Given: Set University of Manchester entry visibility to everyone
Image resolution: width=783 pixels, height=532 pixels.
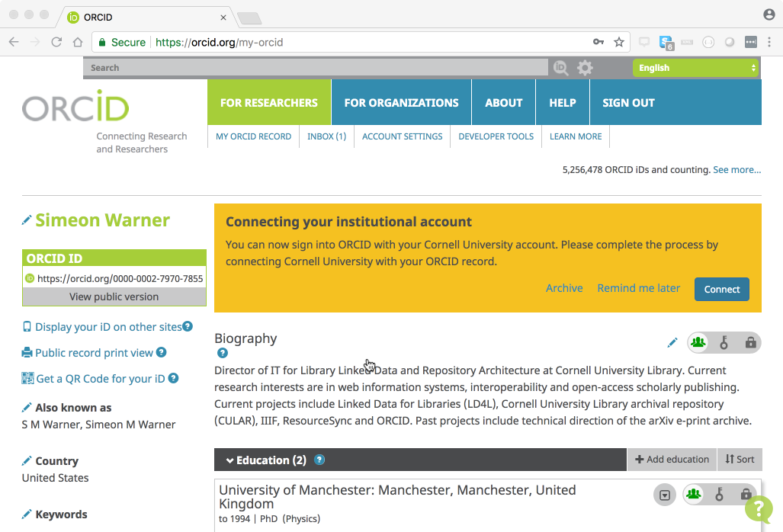Looking at the screenshot, I should click(x=693, y=494).
